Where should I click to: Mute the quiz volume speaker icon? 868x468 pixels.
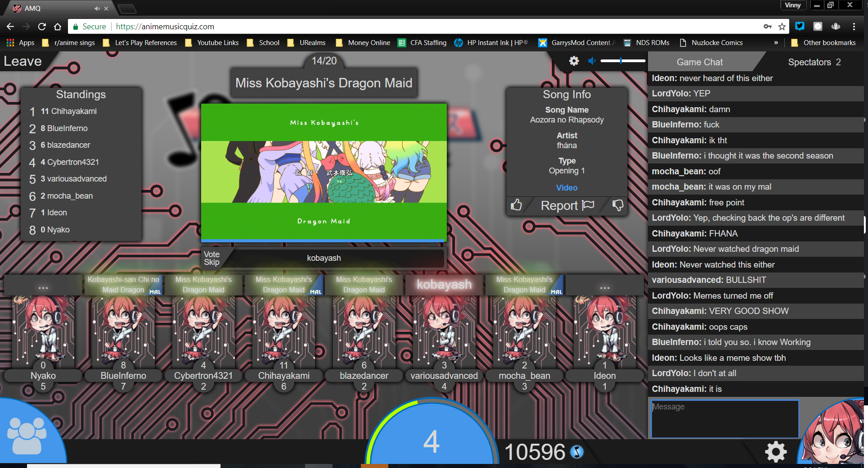coord(592,61)
